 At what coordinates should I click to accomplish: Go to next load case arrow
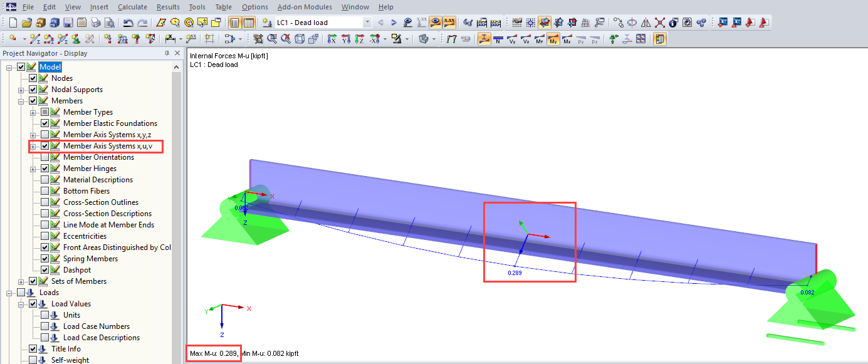(394, 23)
